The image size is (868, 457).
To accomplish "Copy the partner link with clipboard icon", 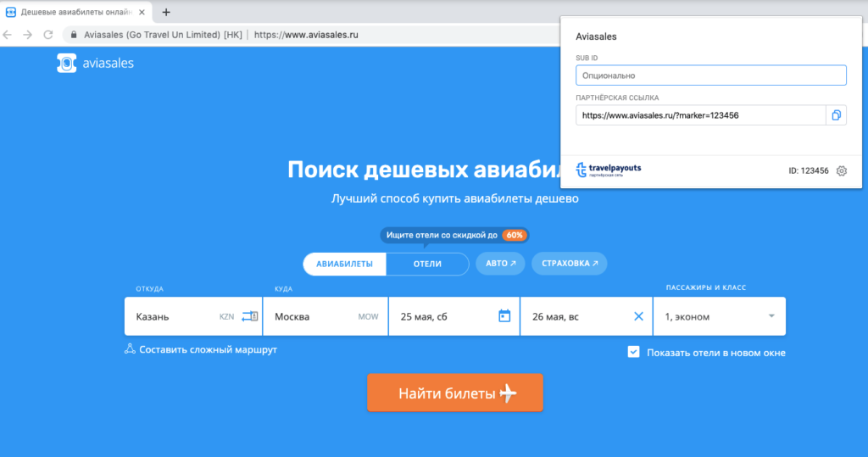I will (836, 115).
